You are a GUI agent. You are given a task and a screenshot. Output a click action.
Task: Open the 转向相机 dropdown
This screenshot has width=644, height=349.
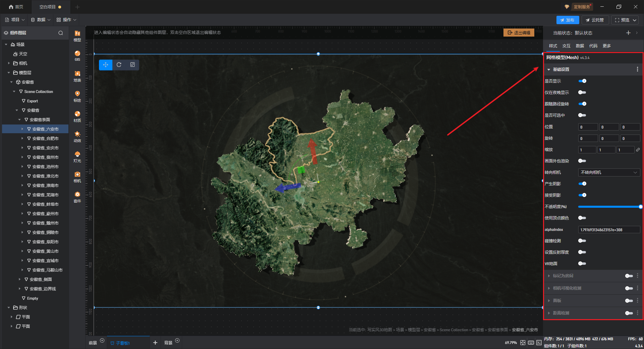pyautogui.click(x=609, y=172)
